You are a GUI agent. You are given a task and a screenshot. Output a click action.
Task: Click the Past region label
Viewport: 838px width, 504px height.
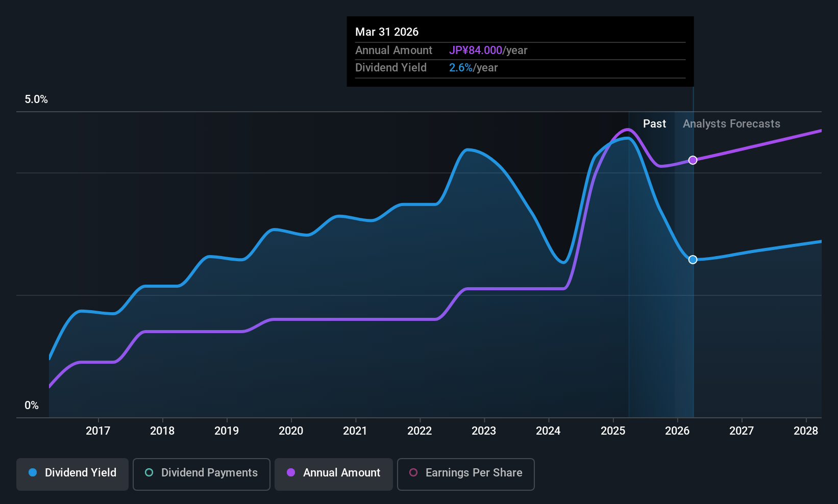pyautogui.click(x=654, y=124)
